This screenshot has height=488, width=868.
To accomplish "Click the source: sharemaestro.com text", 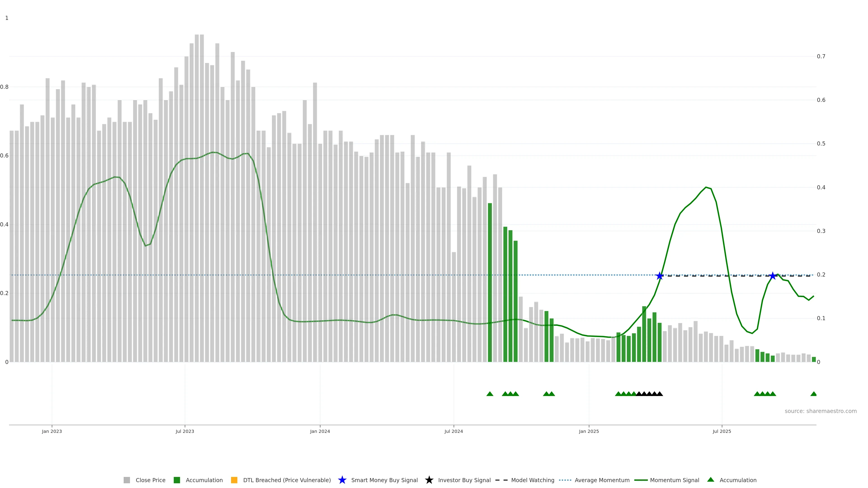I will pyautogui.click(x=821, y=411).
